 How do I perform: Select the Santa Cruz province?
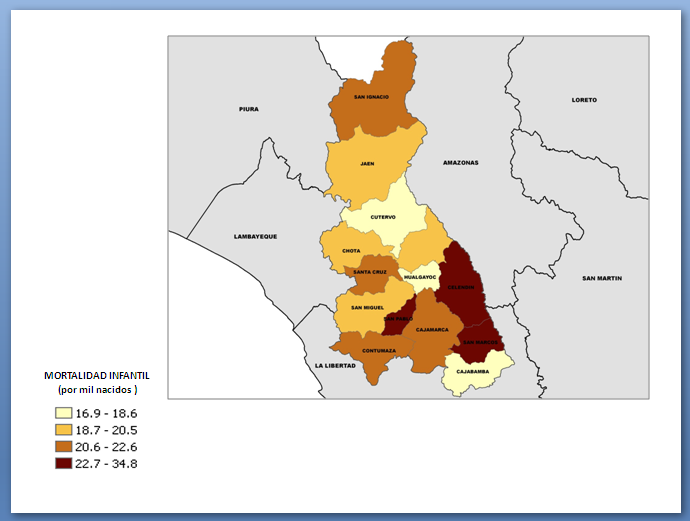370,272
